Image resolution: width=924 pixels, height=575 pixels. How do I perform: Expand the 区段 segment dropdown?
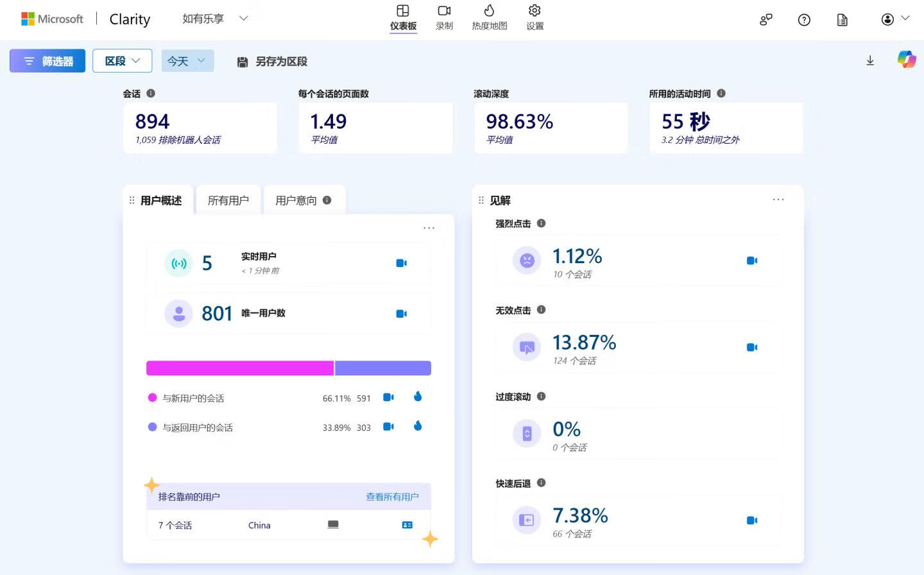click(122, 61)
